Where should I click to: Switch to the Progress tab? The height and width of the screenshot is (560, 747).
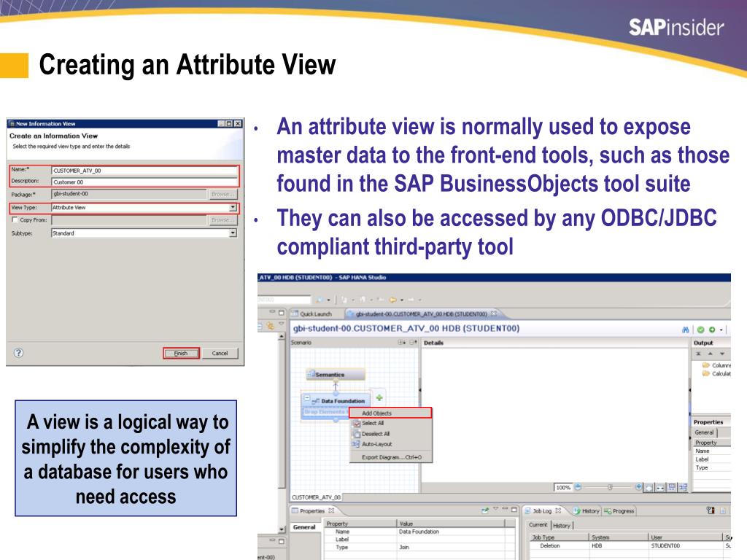coord(619,511)
